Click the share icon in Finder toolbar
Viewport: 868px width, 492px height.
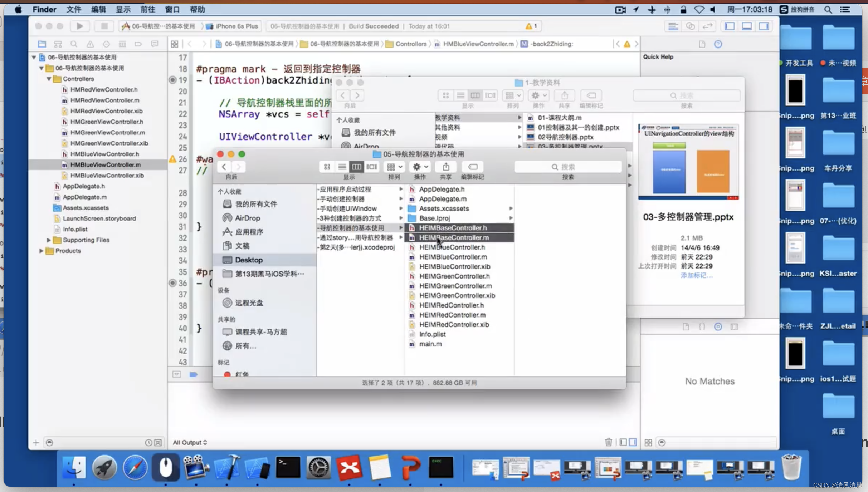point(446,167)
